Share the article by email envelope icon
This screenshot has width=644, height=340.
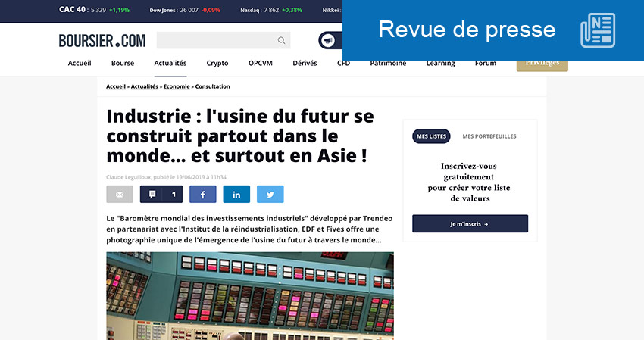(x=119, y=195)
